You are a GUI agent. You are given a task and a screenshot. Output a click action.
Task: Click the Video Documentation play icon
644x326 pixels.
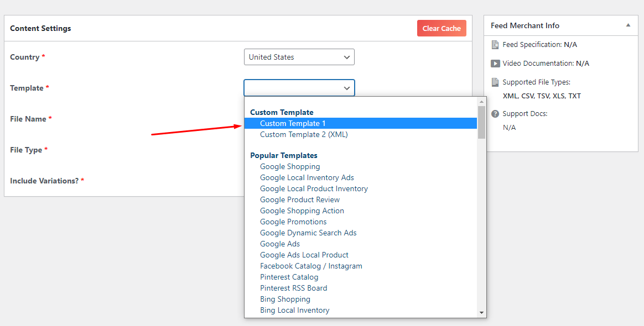coord(495,64)
